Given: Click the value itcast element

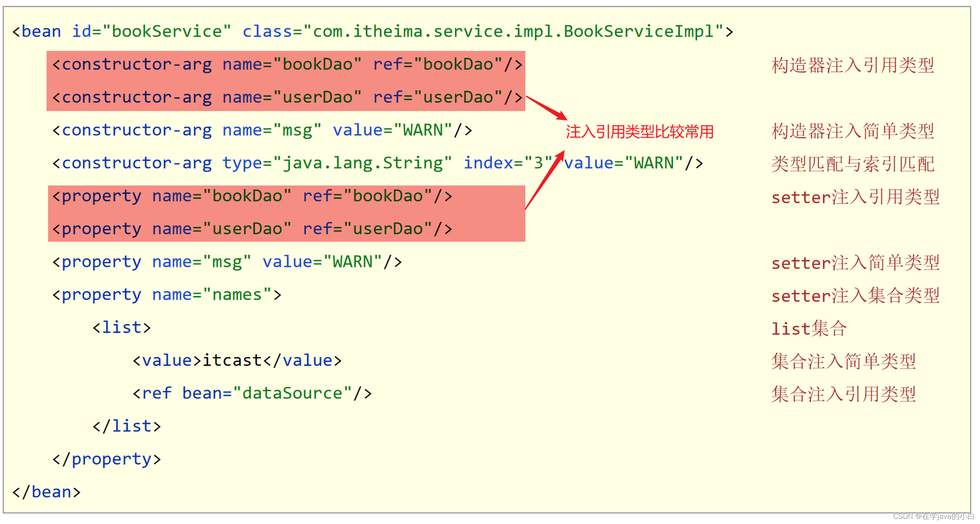Looking at the screenshot, I should tap(237, 360).
